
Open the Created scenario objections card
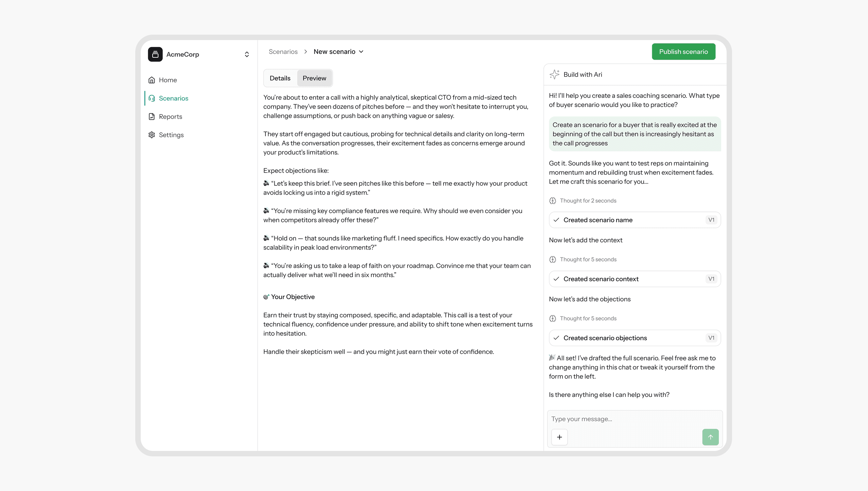point(634,338)
